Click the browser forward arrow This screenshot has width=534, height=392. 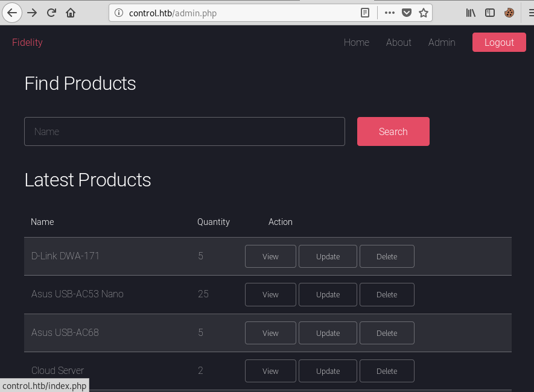tap(32, 13)
